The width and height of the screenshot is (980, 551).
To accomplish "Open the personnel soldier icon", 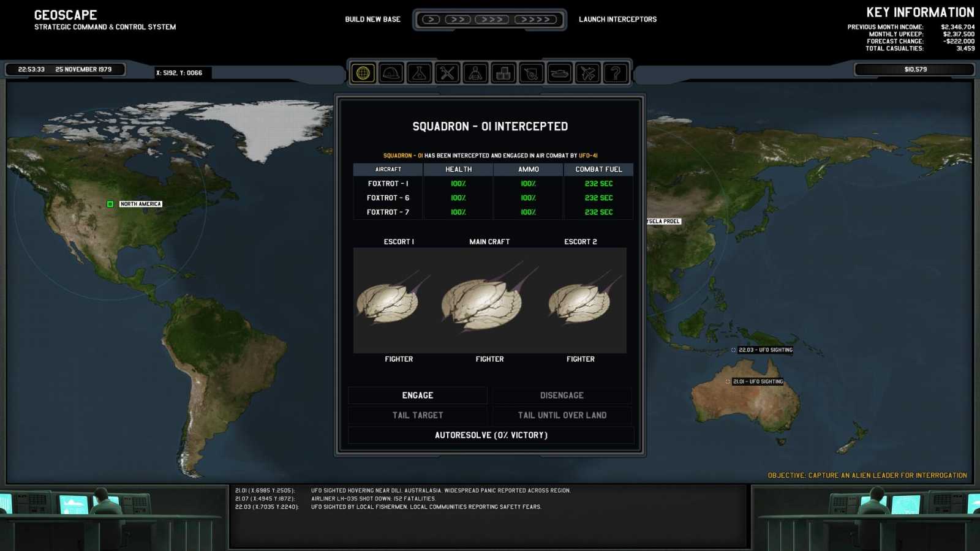I will 476,73.
